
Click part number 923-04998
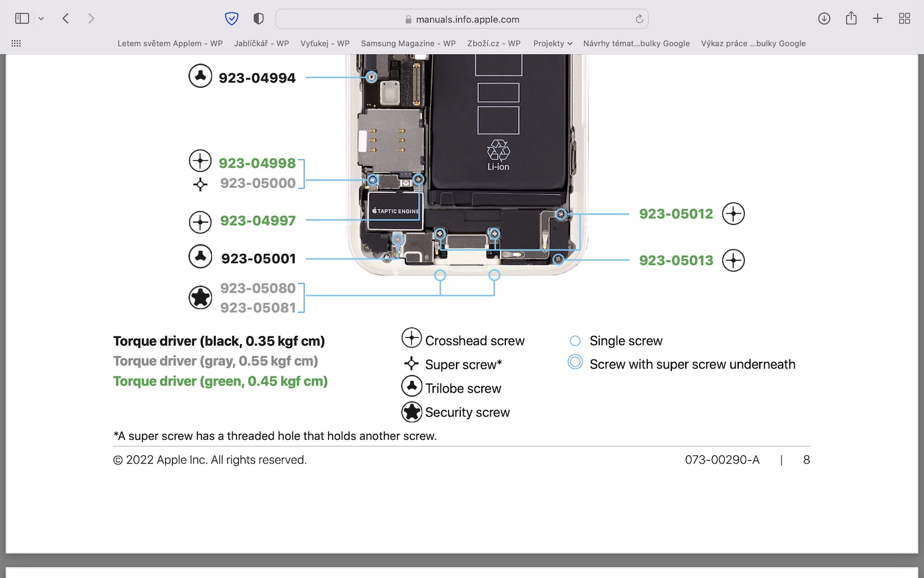click(x=257, y=163)
